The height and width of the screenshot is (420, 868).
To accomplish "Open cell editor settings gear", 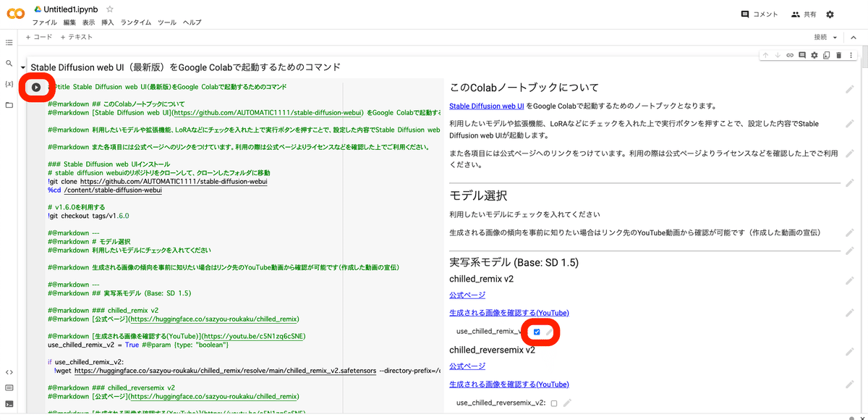I will coord(814,55).
